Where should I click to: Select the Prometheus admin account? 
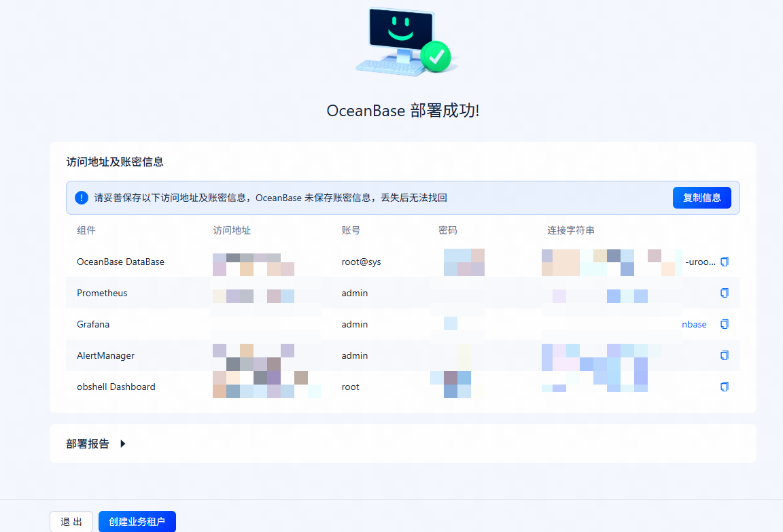click(x=355, y=293)
